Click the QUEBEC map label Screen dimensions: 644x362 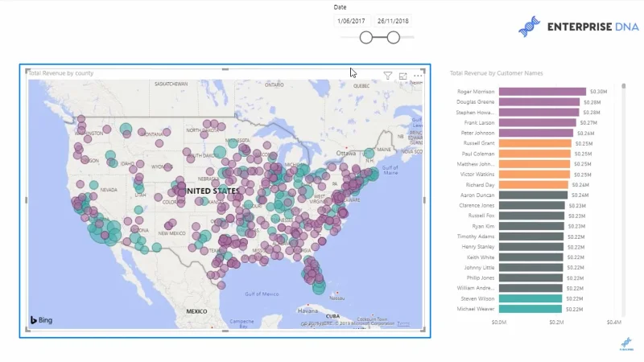pos(361,86)
